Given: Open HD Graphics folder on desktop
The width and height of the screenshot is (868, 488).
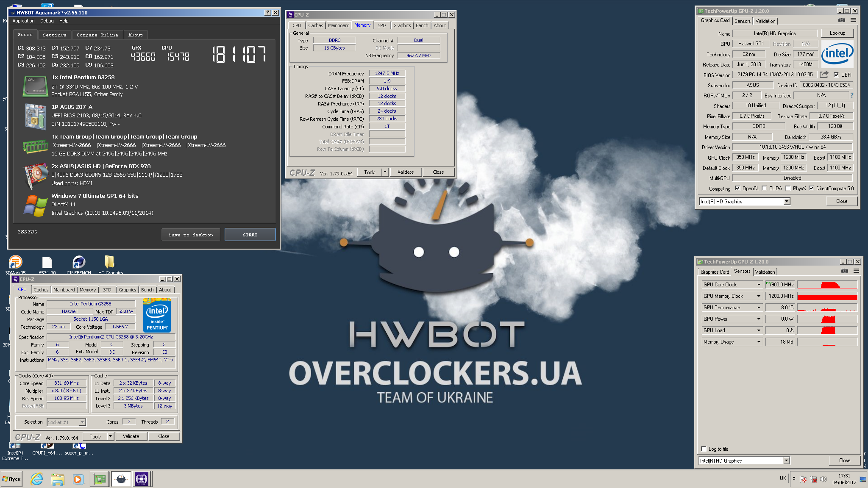Looking at the screenshot, I should 110,265.
